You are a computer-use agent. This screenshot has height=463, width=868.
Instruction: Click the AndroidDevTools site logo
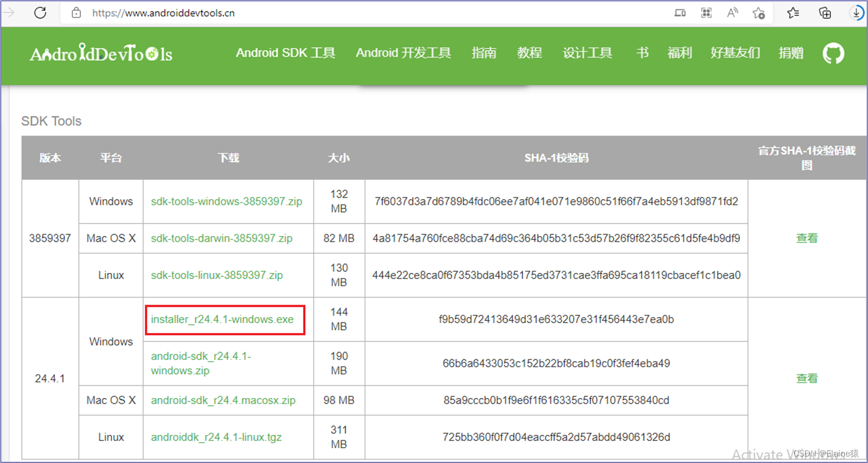(x=101, y=53)
